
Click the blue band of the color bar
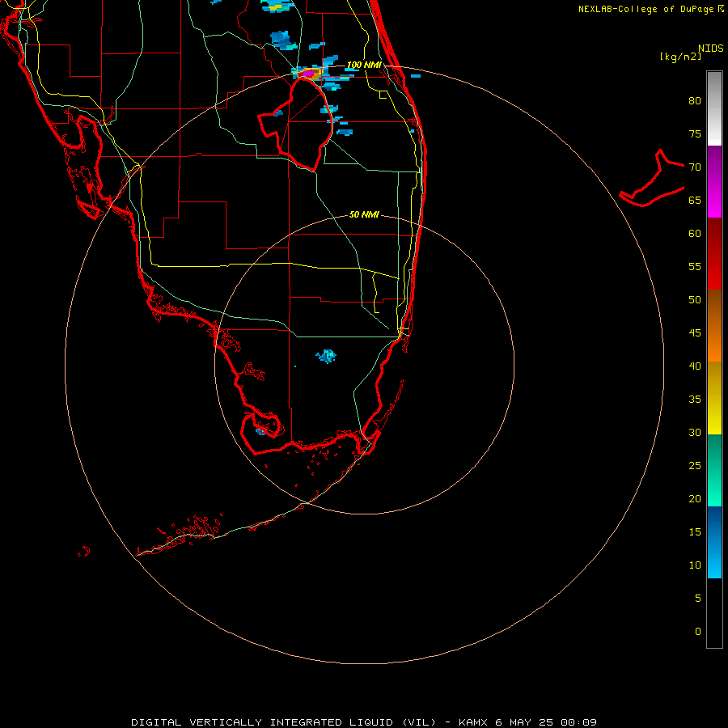[714, 542]
